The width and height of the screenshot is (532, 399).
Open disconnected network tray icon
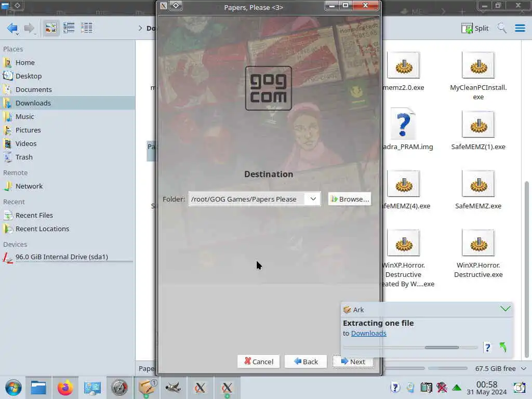coord(442,388)
